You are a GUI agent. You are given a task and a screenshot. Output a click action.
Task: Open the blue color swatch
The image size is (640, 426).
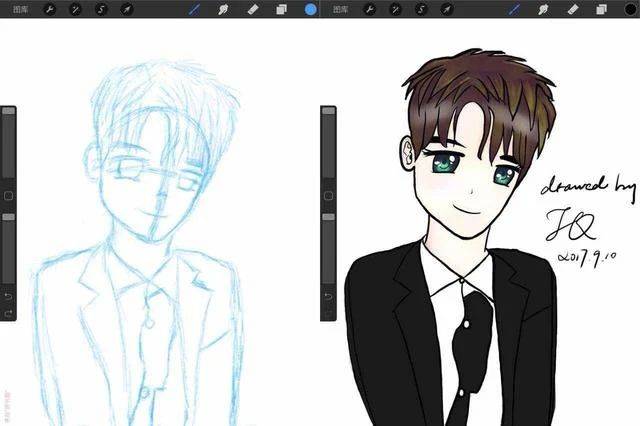(x=311, y=9)
